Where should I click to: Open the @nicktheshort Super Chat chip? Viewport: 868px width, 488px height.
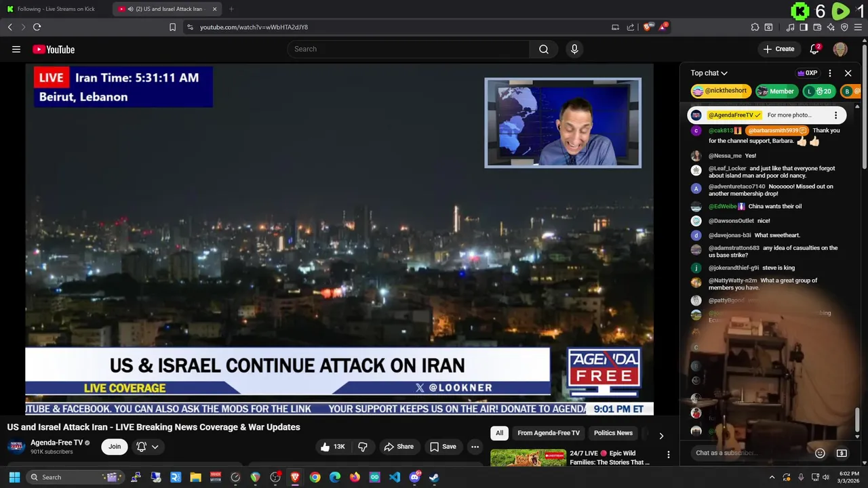pos(720,91)
